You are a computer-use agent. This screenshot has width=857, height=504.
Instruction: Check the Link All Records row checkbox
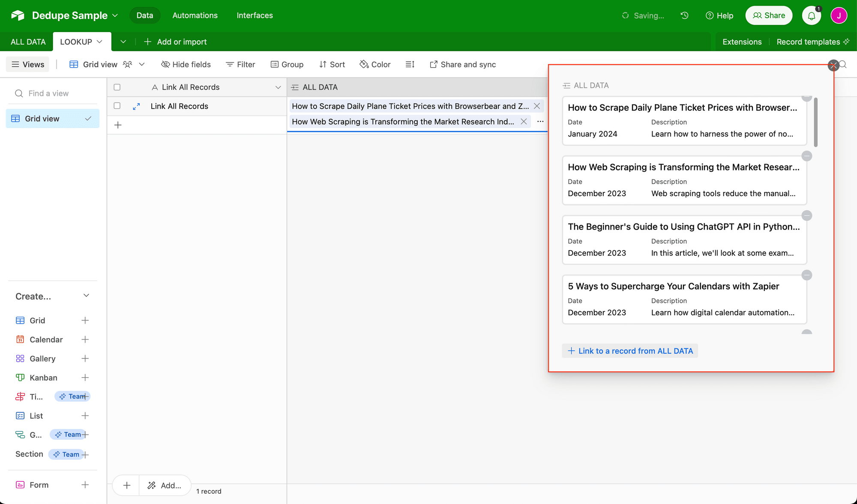[x=117, y=106]
